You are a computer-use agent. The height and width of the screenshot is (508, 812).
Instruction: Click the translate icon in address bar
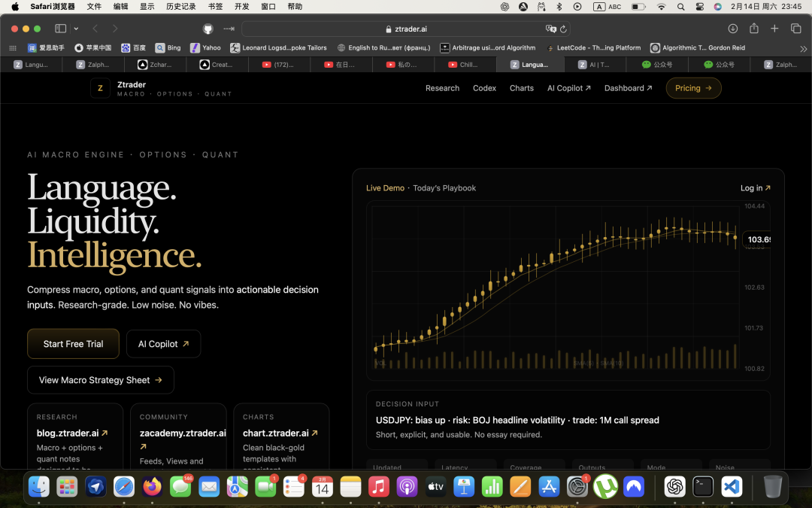551,29
